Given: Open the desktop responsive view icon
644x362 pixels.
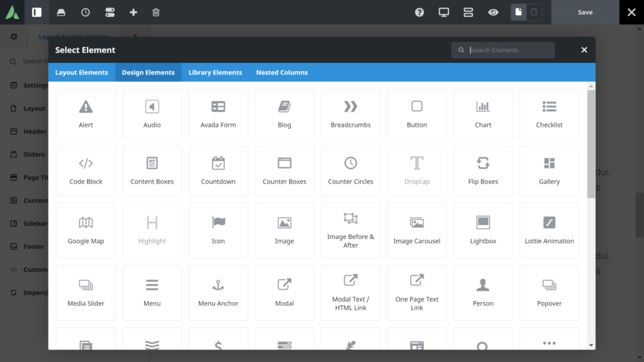Looking at the screenshot, I should pyautogui.click(x=444, y=13).
